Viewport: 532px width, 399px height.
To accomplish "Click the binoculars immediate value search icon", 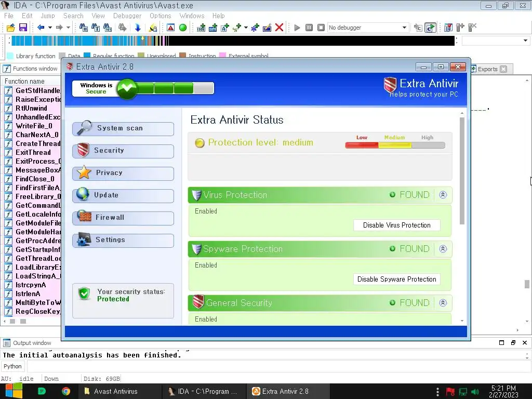I will coord(83,28).
